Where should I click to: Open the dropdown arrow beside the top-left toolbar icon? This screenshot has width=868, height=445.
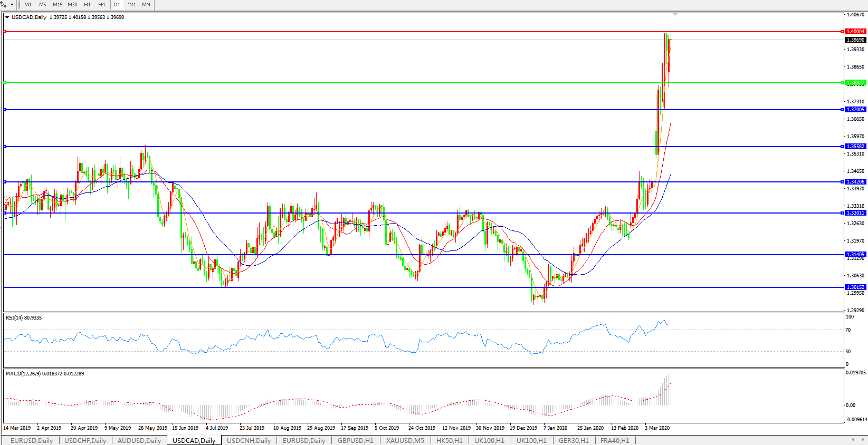[12, 4]
